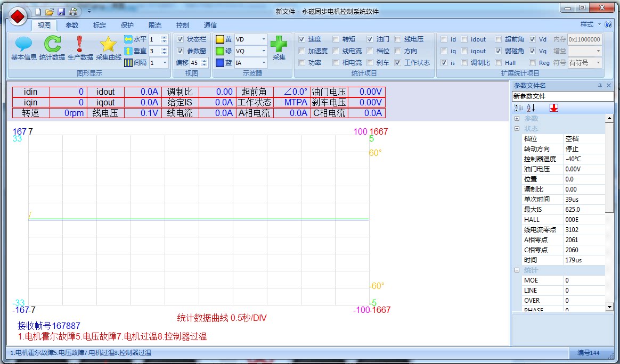Switch to the 通信 ribbon tab
Screen dimensions: 620x364
pos(210,26)
